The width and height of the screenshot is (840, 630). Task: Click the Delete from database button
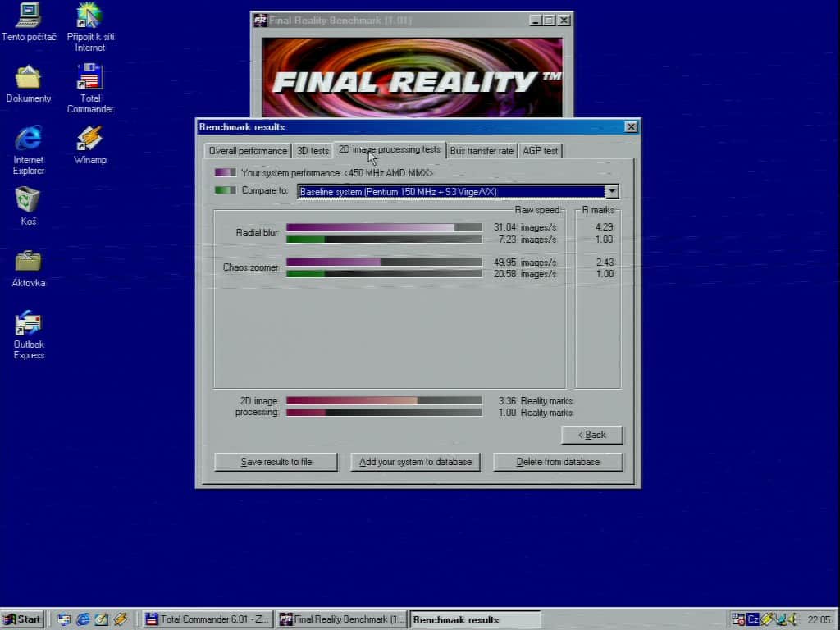click(558, 462)
